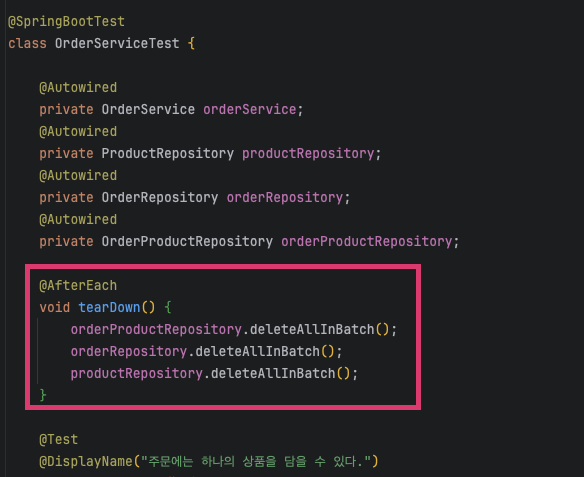
Task: Select the orderService field name
Action: point(250,109)
